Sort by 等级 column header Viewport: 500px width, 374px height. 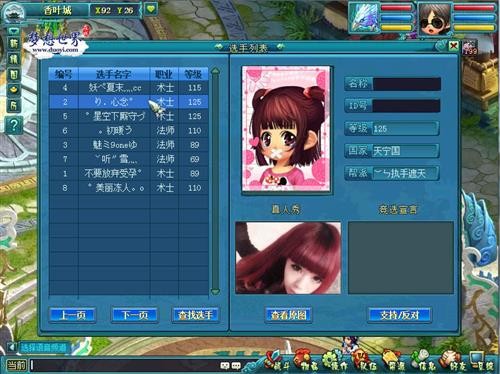194,74
